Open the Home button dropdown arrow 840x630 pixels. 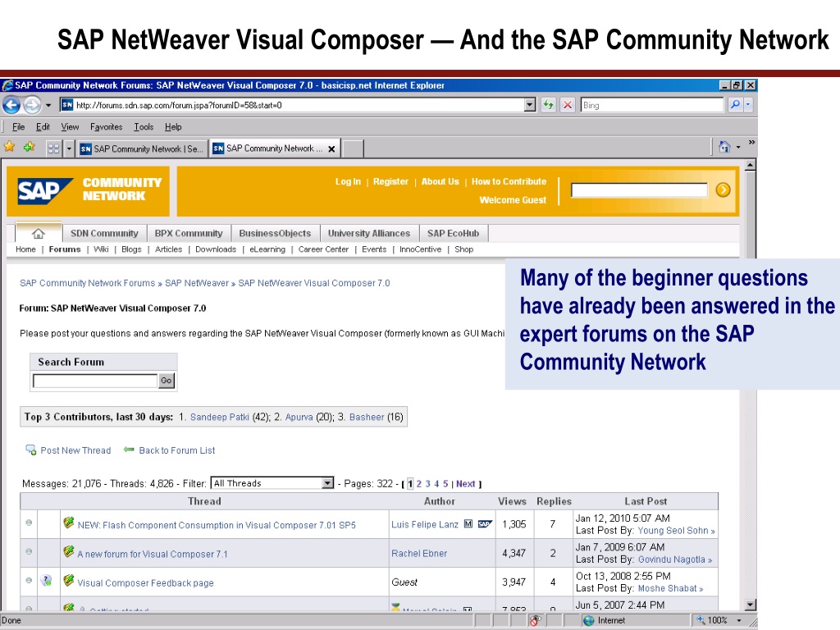point(738,147)
